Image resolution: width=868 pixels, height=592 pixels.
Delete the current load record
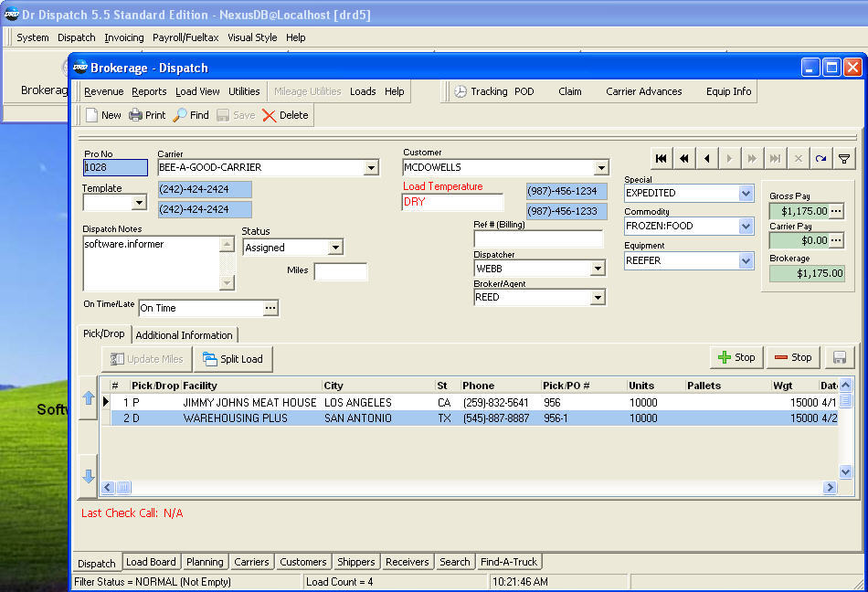[x=285, y=115]
